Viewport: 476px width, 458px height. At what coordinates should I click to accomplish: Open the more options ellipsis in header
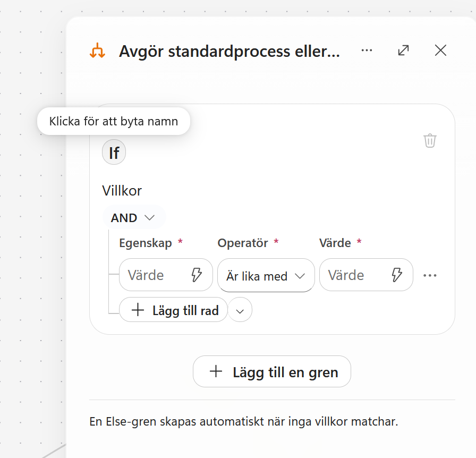click(x=367, y=50)
